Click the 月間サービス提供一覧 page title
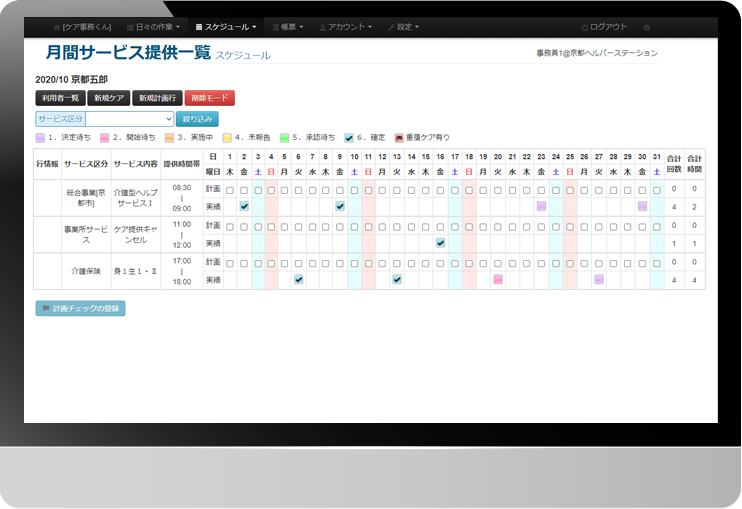The height and width of the screenshot is (509, 742). tap(128, 52)
